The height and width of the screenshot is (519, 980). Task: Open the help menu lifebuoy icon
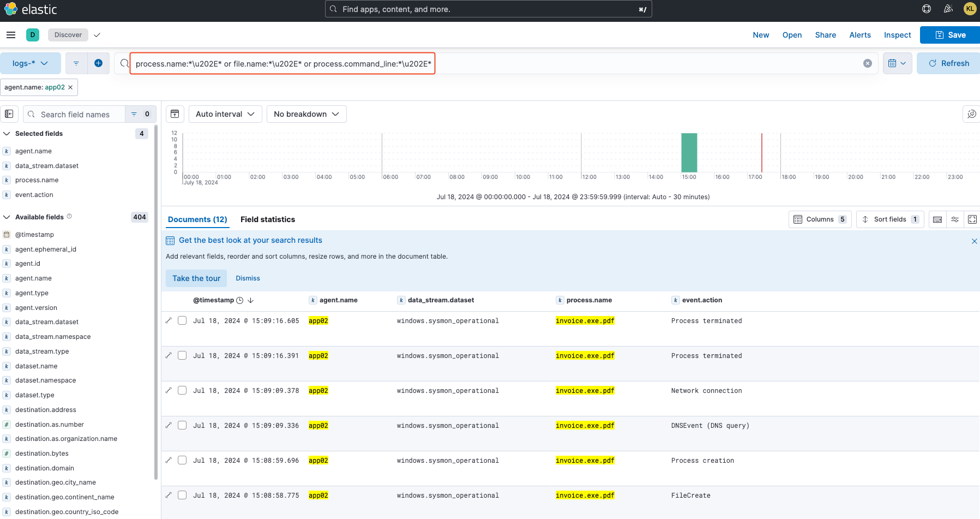(x=927, y=9)
